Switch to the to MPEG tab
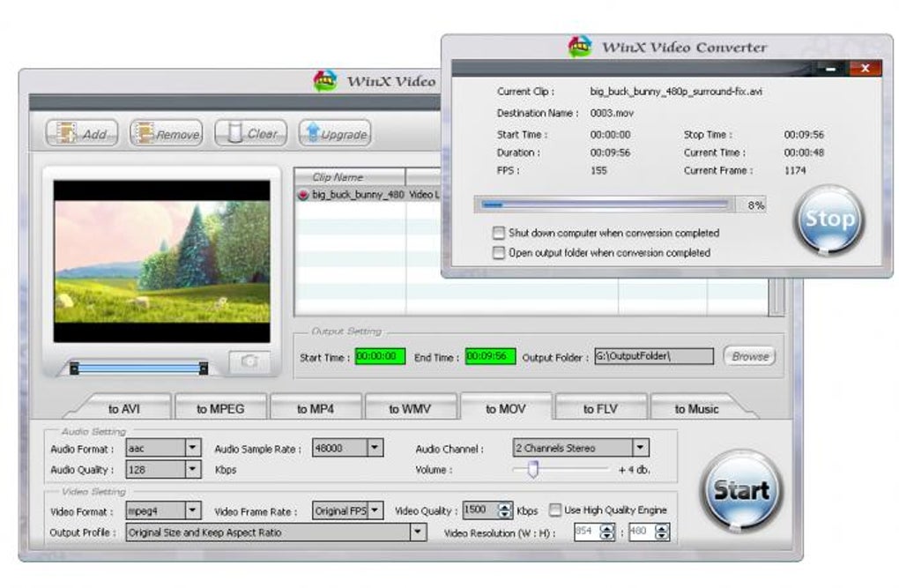 pyautogui.click(x=220, y=408)
